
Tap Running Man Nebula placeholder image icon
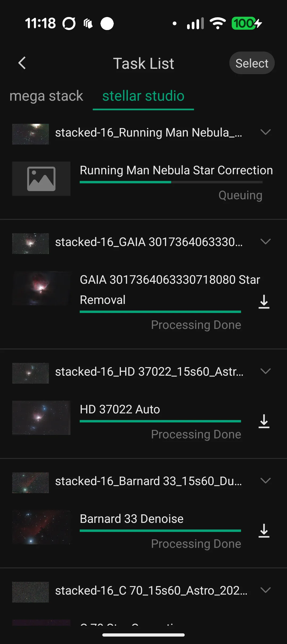(x=41, y=179)
